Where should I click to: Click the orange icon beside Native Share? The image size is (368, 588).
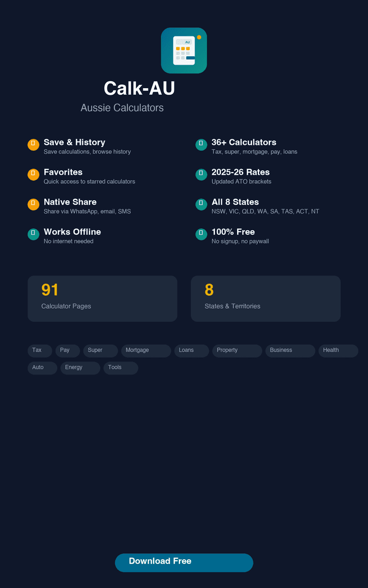pyautogui.click(x=33, y=204)
